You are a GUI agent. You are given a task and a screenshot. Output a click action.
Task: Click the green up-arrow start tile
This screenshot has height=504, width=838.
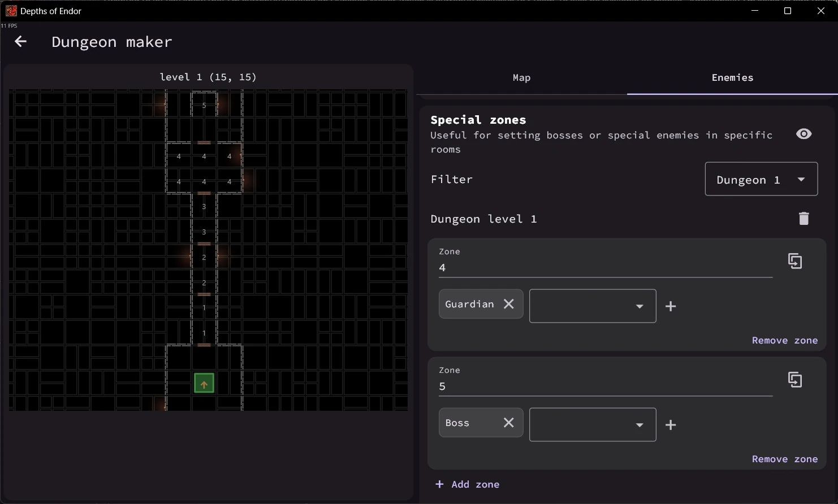pos(204,383)
